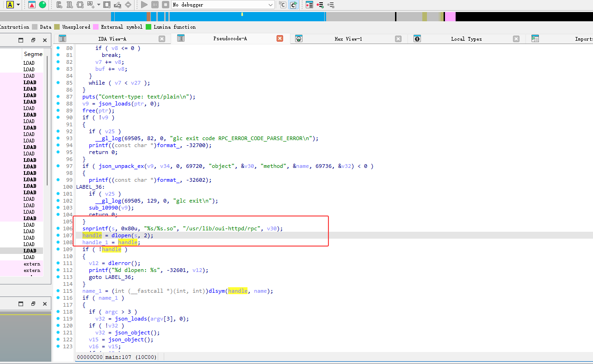Viewport: 593px width, 364px height.
Task: Toggle breakpoint dot on line 106
Action: pyautogui.click(x=58, y=228)
